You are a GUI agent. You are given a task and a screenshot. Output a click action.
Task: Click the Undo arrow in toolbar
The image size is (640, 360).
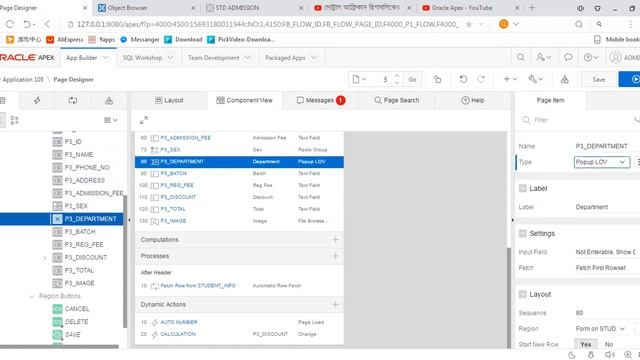point(463,79)
